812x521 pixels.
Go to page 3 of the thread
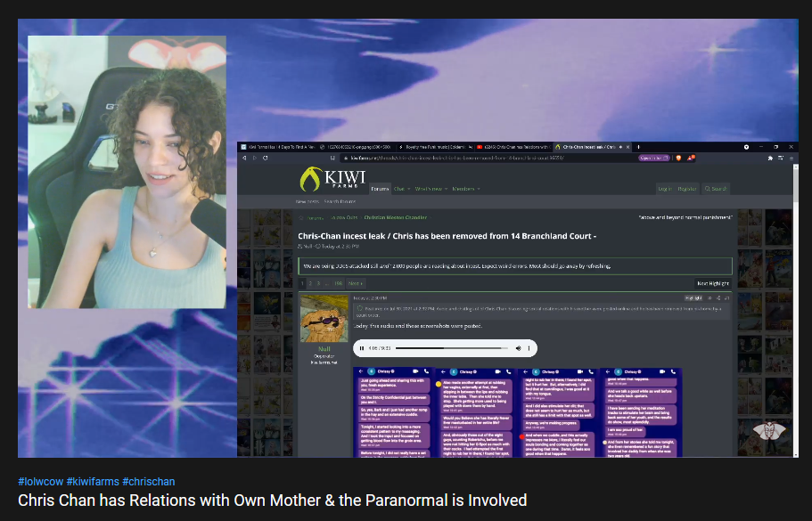pyautogui.click(x=318, y=283)
